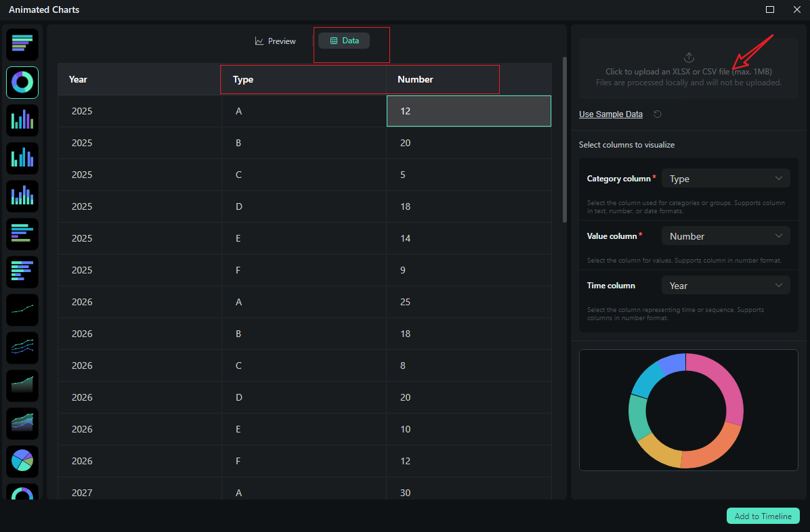The height and width of the screenshot is (532, 810).
Task: Open the Category column dropdown
Action: pos(725,178)
